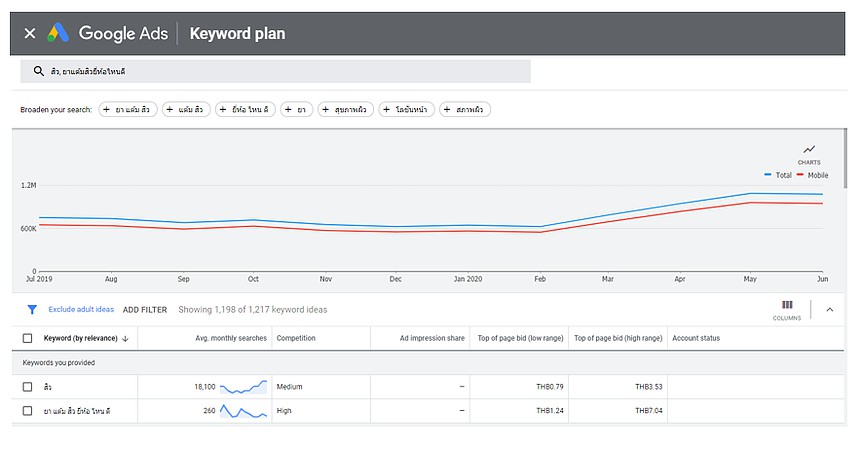Click the High competition cell

tap(284, 410)
